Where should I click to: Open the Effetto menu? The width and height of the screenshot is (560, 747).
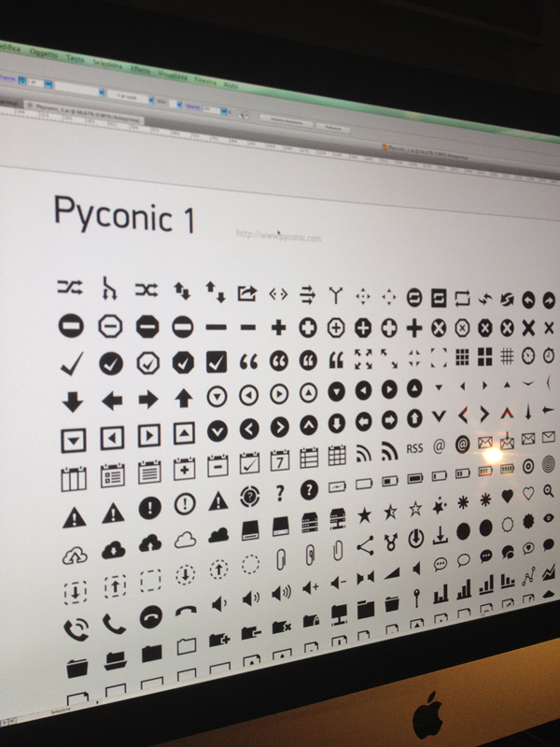click(141, 69)
